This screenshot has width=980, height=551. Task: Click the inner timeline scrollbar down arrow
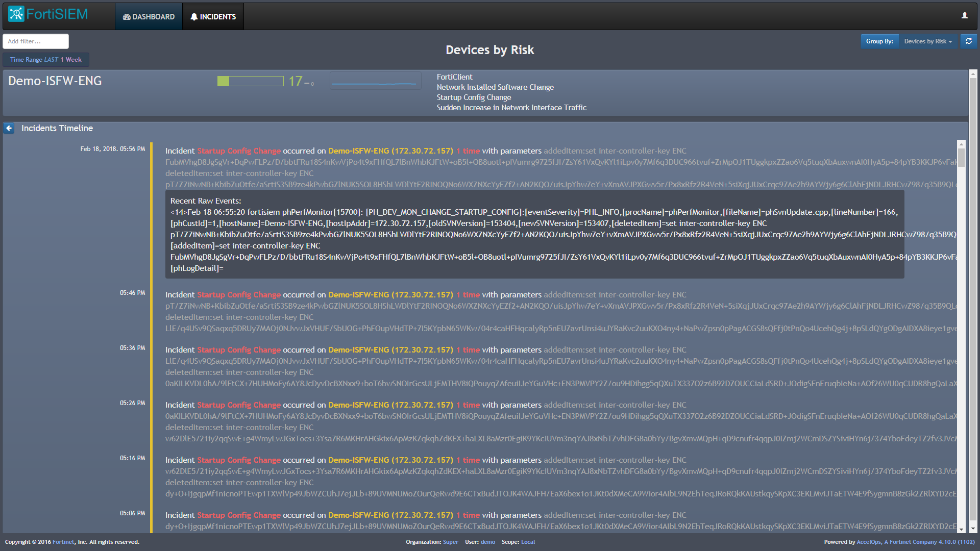click(961, 530)
